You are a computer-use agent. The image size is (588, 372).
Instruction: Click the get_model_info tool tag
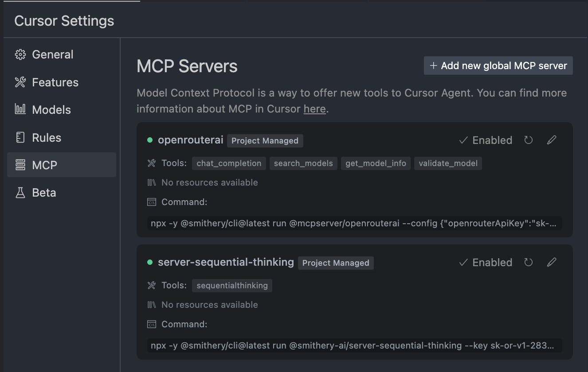[x=376, y=163]
